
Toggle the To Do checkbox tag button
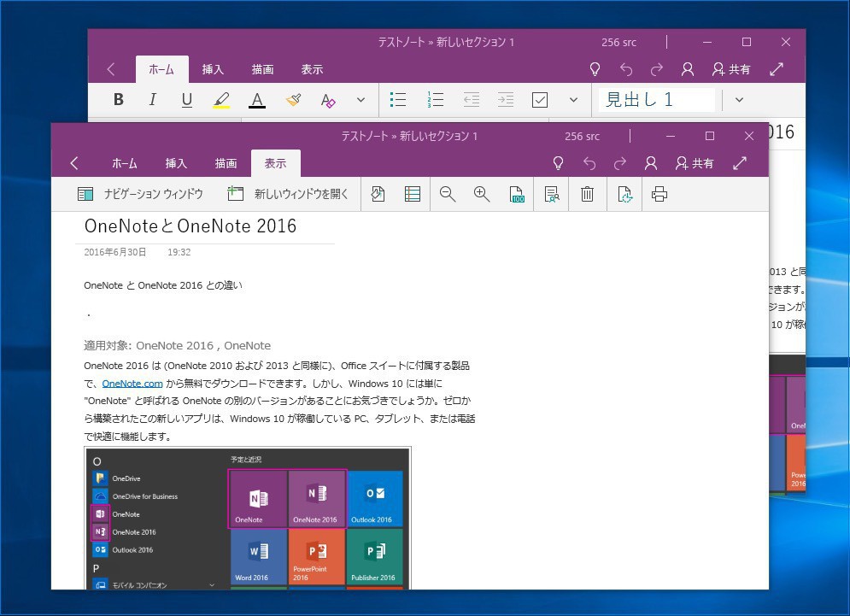click(540, 100)
